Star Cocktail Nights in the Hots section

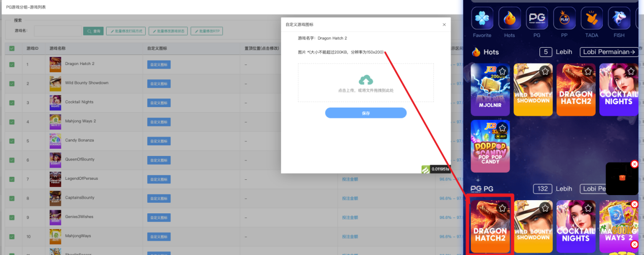pyautogui.click(x=631, y=71)
